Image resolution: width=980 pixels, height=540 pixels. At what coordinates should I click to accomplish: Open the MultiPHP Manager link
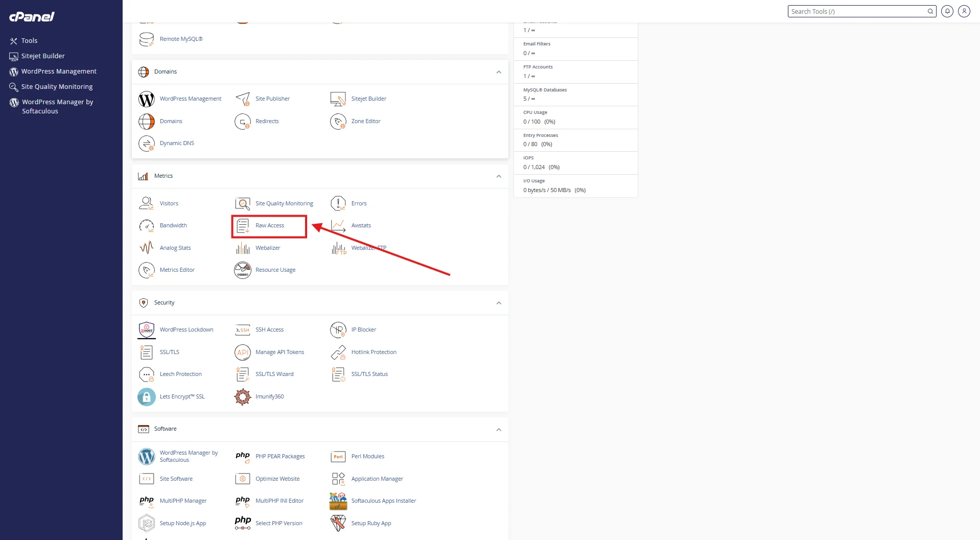183,501
